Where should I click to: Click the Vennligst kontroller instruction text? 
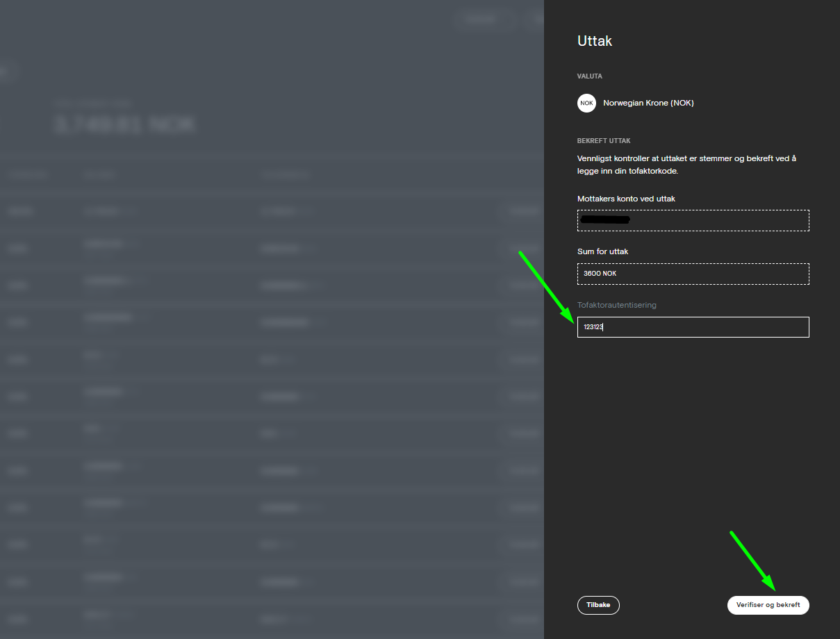click(x=686, y=165)
